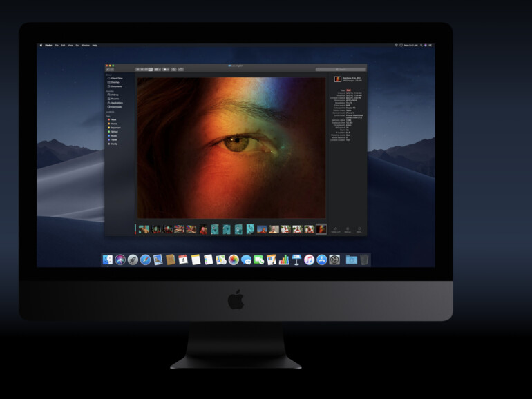Go forward in Finder window
This screenshot has width=532, height=399.
(x=113, y=70)
